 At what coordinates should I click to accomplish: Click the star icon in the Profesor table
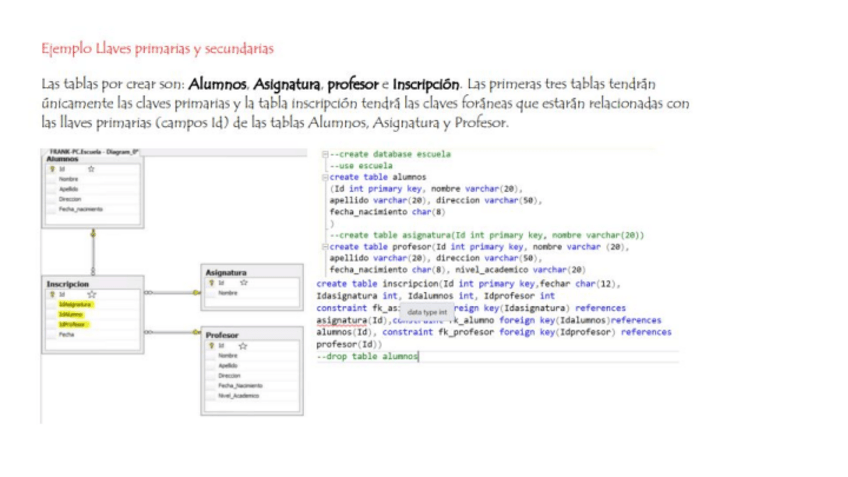tap(243, 346)
